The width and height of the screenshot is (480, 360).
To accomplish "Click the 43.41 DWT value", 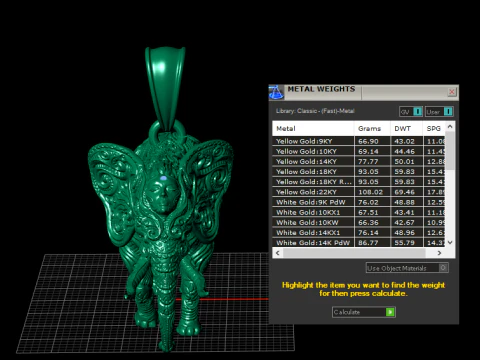I will coord(405,212).
